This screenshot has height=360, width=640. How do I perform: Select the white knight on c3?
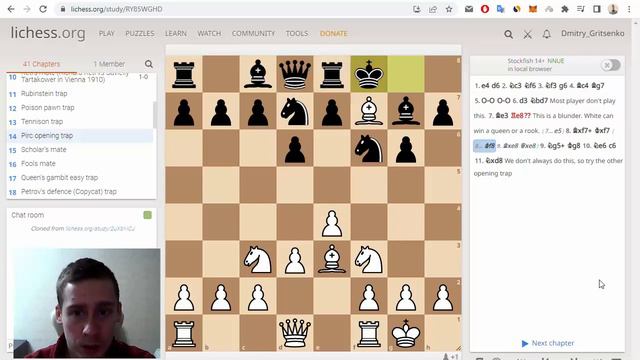[x=258, y=259]
